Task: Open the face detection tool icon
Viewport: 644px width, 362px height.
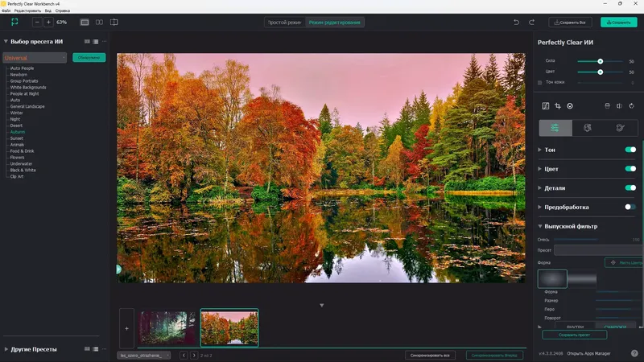Action: click(570, 106)
